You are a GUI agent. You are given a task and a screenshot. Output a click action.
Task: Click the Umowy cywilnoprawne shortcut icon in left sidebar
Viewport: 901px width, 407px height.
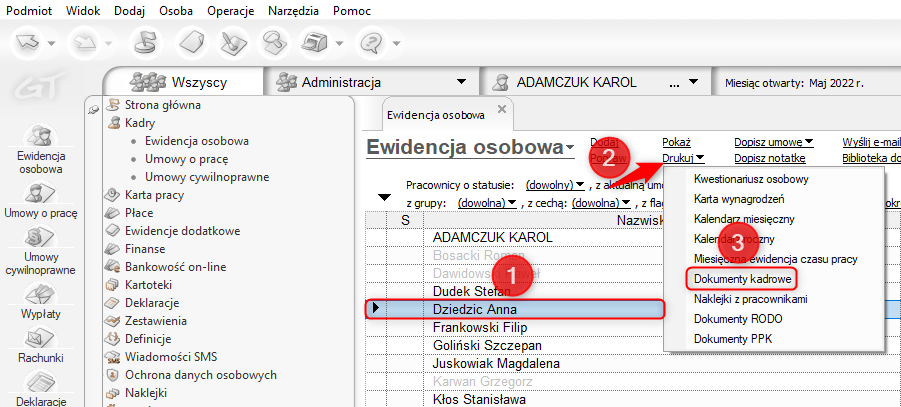point(41,237)
